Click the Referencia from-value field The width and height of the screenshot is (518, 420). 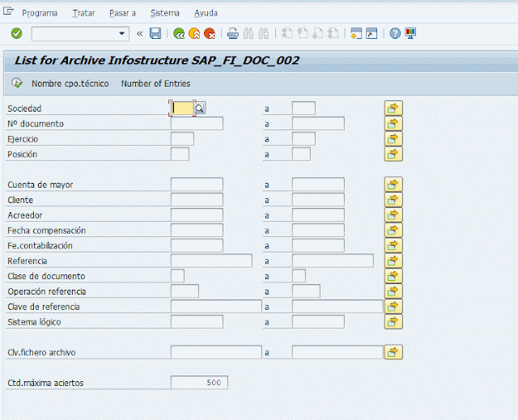211,261
